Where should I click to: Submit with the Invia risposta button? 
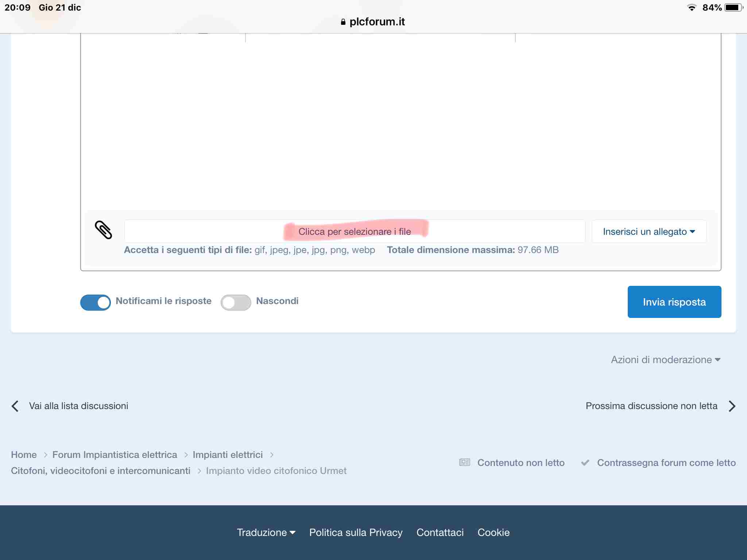(x=674, y=302)
